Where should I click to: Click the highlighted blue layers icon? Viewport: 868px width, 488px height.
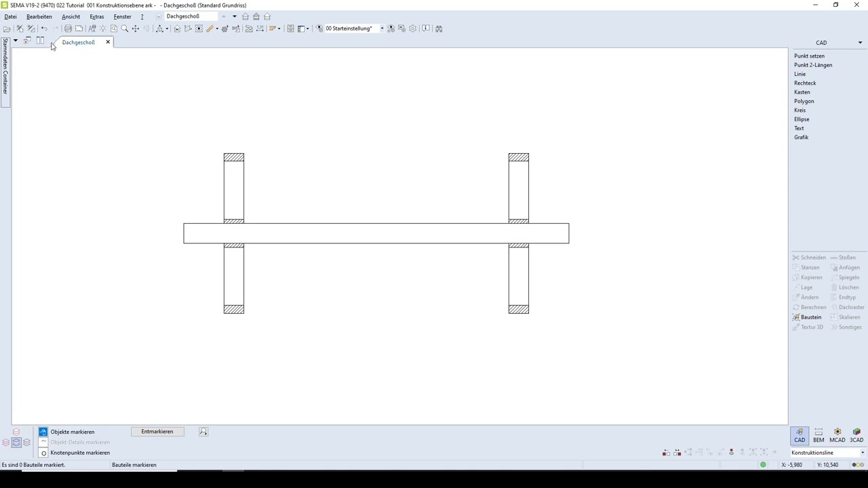point(16,443)
